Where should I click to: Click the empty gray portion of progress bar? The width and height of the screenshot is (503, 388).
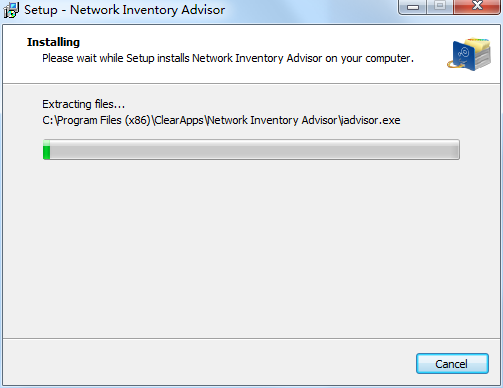(255, 150)
